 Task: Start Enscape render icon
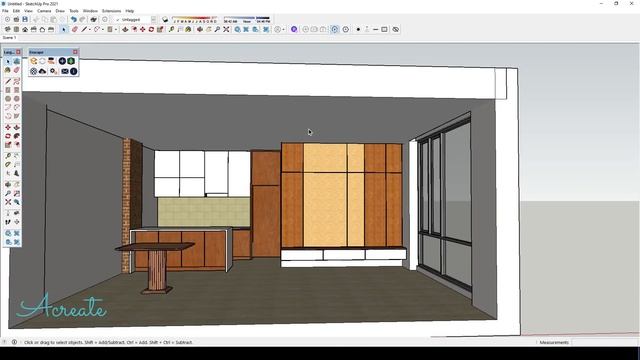pyautogui.click(x=33, y=61)
